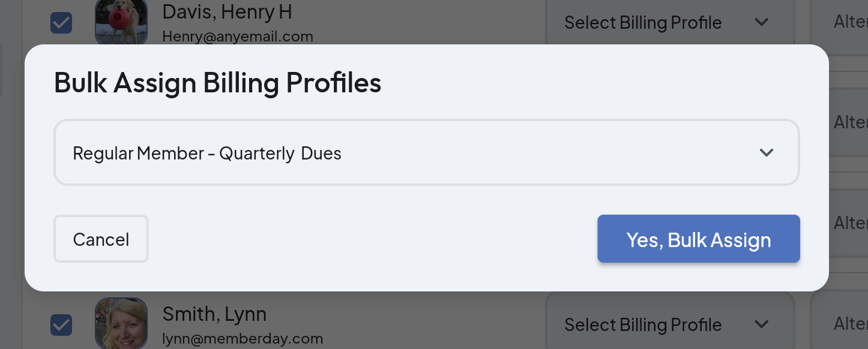Click Henry Davis's profile photo
The image size is (868, 349).
(121, 22)
